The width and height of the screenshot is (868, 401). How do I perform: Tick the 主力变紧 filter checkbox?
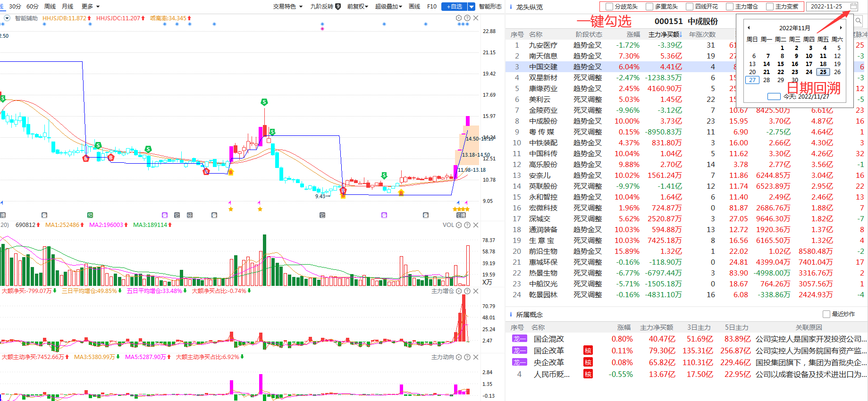coord(770,7)
